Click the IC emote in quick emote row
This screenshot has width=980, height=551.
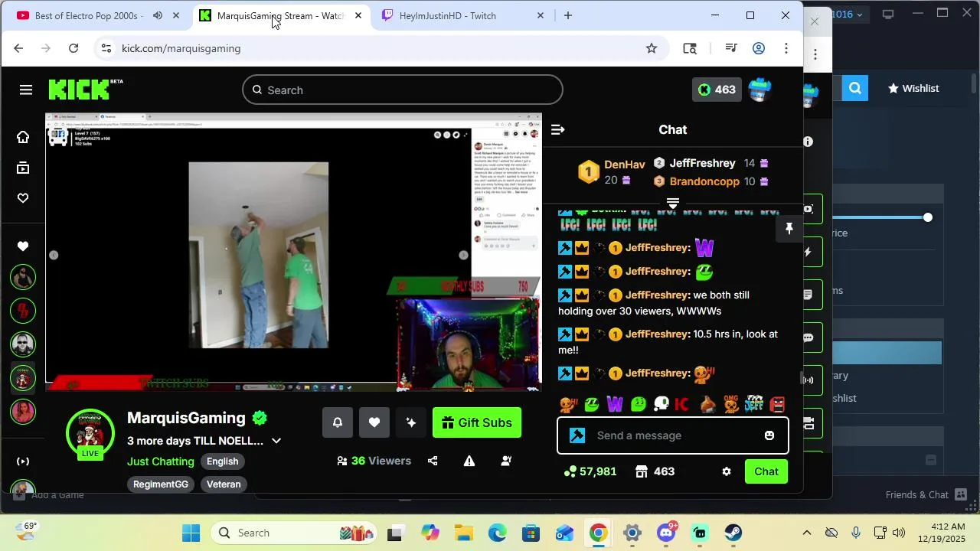681,404
